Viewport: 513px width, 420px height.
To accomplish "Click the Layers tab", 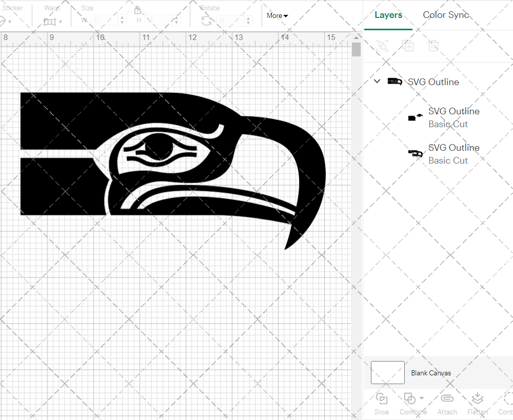I will [x=388, y=15].
